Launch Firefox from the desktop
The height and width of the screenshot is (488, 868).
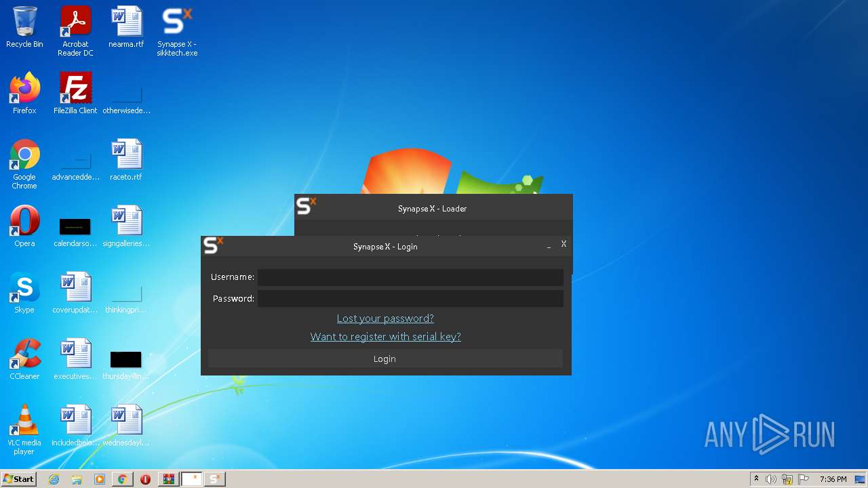(x=24, y=94)
